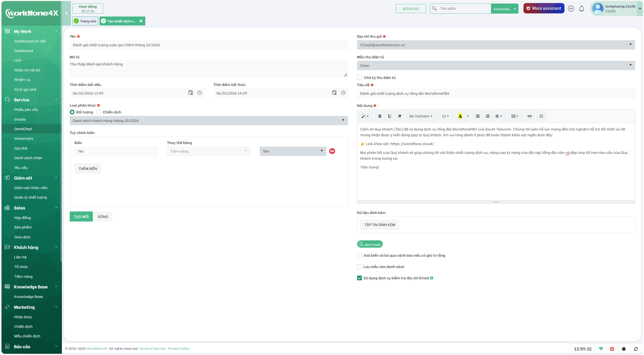Open Dashboard chi tiết menu item
644x355 pixels.
click(x=30, y=41)
